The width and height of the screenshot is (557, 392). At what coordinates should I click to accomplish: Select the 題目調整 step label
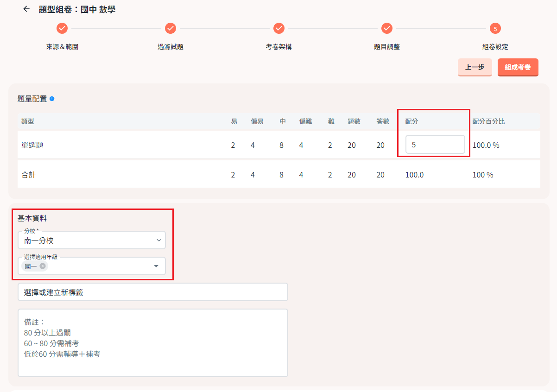(x=387, y=47)
